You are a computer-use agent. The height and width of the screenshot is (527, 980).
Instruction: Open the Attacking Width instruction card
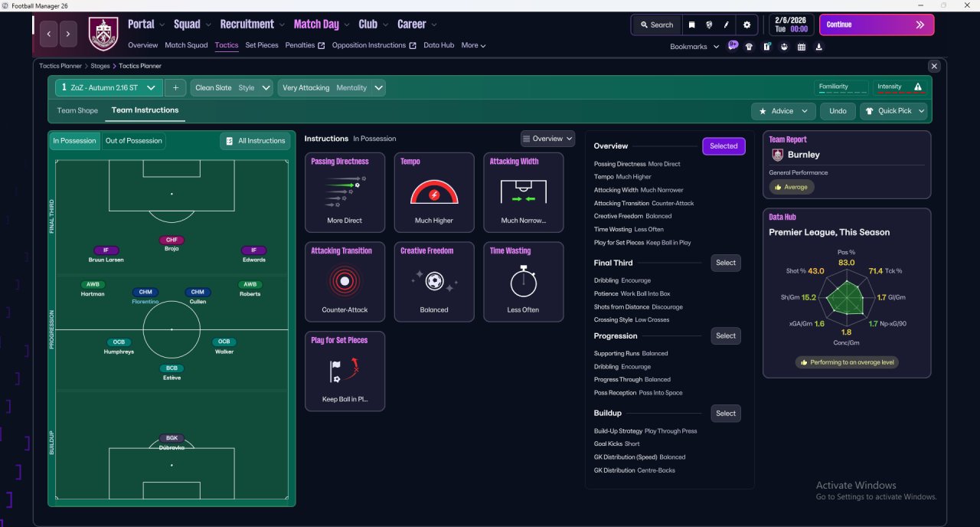524,192
